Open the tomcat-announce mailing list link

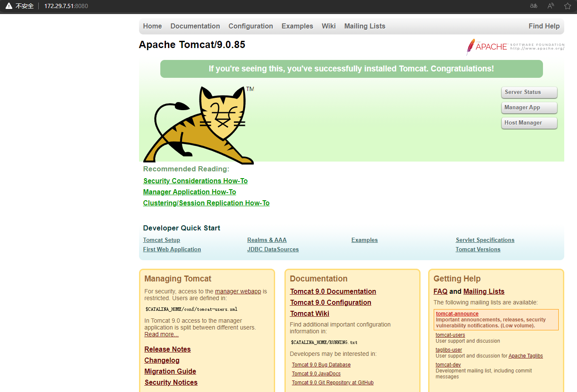pos(457,314)
